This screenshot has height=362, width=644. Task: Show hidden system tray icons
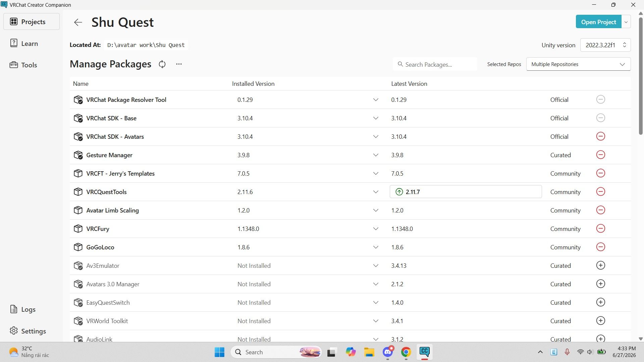[540, 352]
